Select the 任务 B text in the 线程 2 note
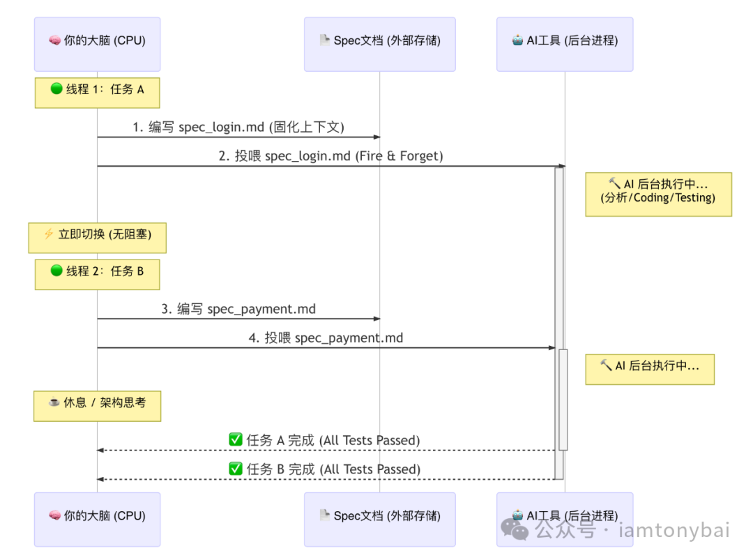 [x=127, y=271]
